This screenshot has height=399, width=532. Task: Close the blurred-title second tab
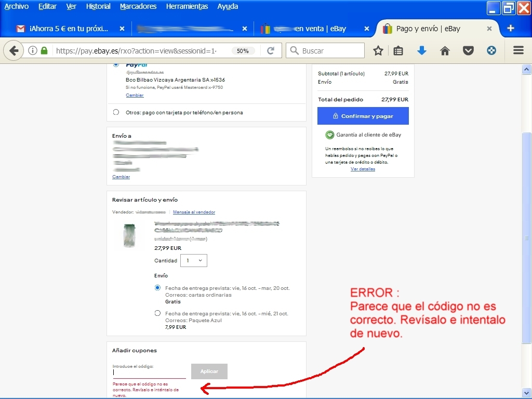click(245, 29)
